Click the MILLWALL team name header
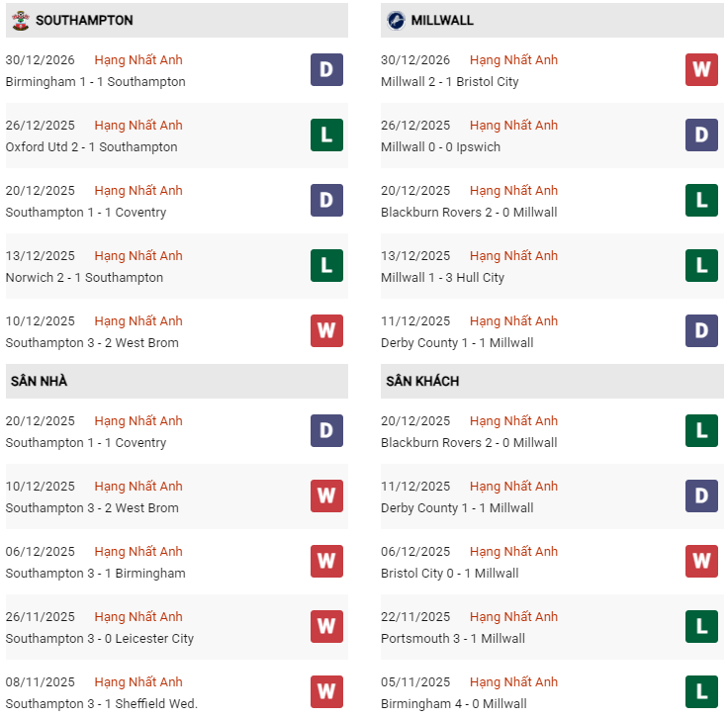 click(443, 20)
